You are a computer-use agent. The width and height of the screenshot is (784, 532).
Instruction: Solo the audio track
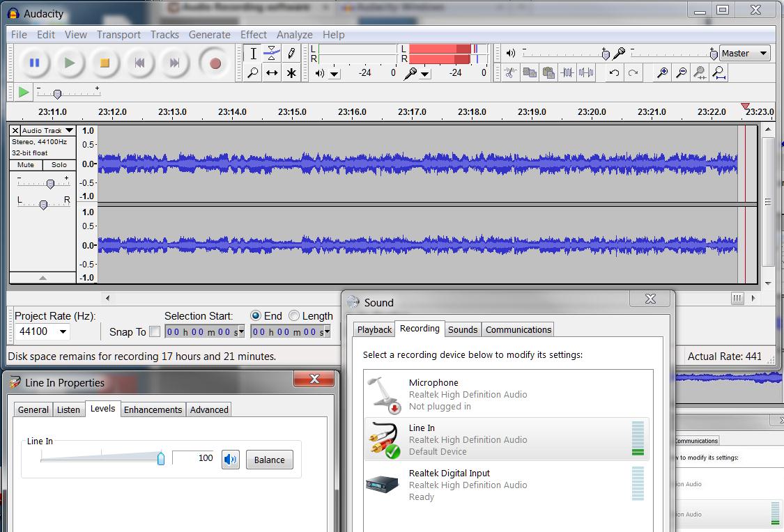click(x=59, y=165)
